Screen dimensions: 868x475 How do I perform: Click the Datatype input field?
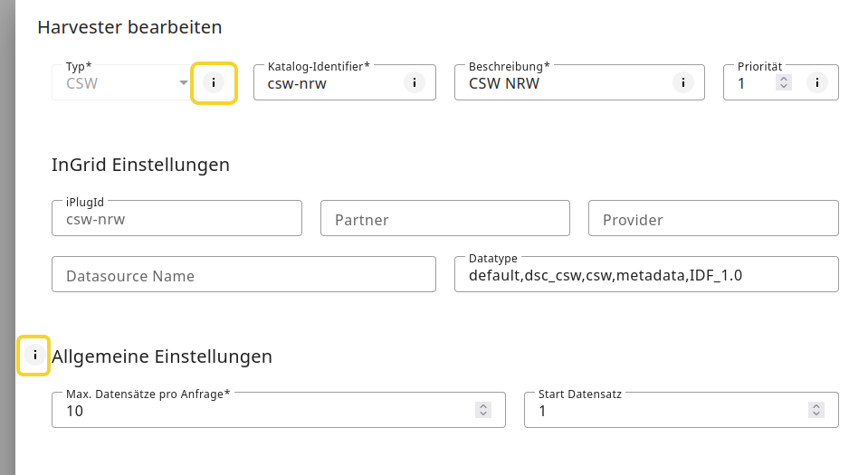point(645,276)
